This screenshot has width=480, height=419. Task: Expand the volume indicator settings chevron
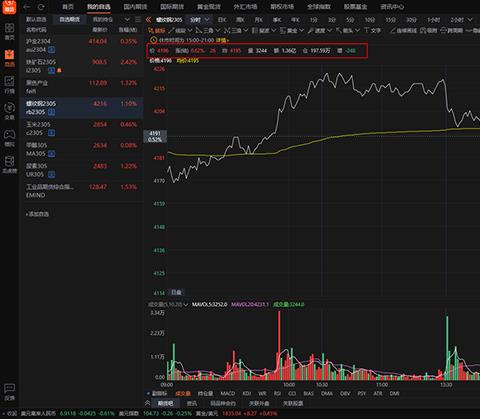coord(185,304)
